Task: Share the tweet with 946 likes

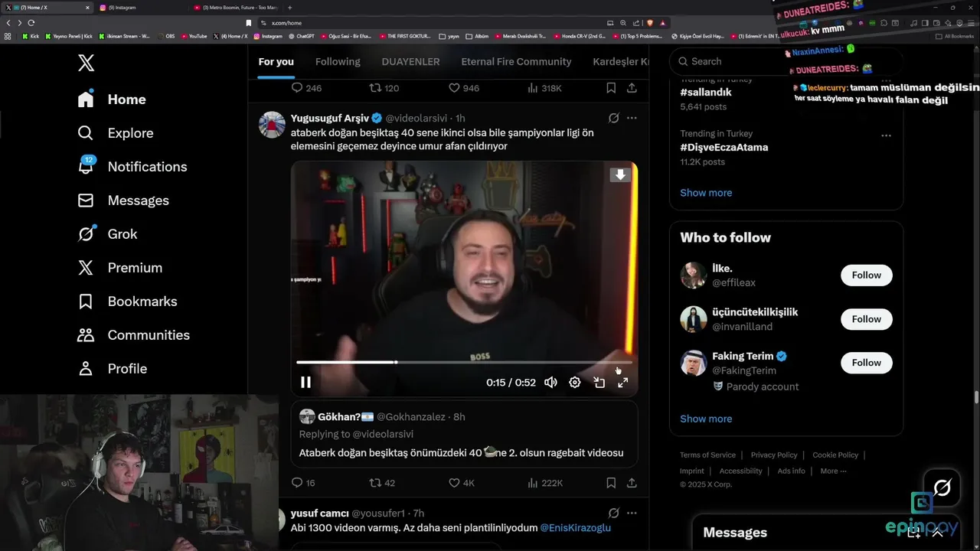Action: (632, 88)
